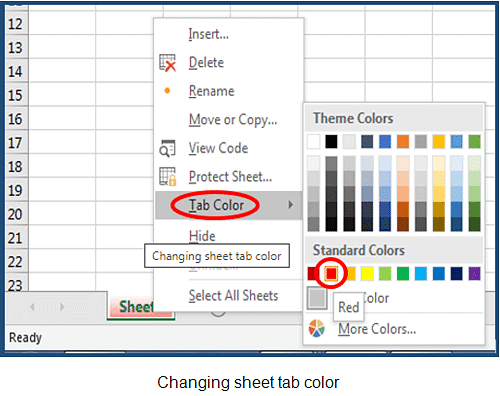Click the More Colors color wheel icon

click(317, 329)
